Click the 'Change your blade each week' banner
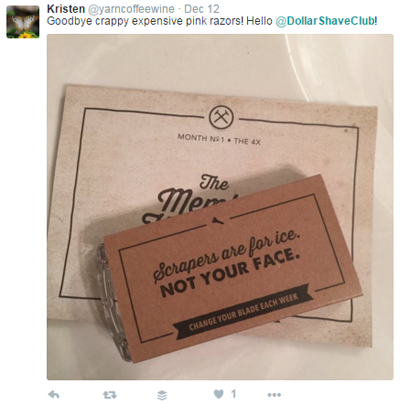This screenshot has height=405, width=400. (x=244, y=312)
